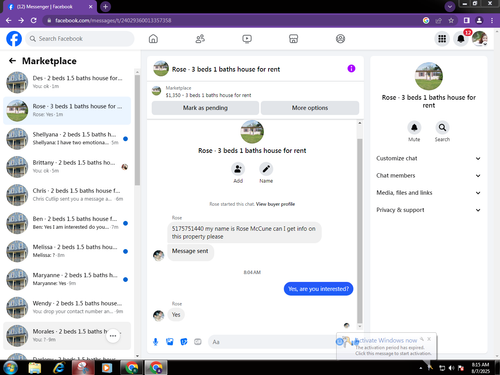Expand Privacy & support section
This screenshot has width=500, height=375.
[x=429, y=210]
